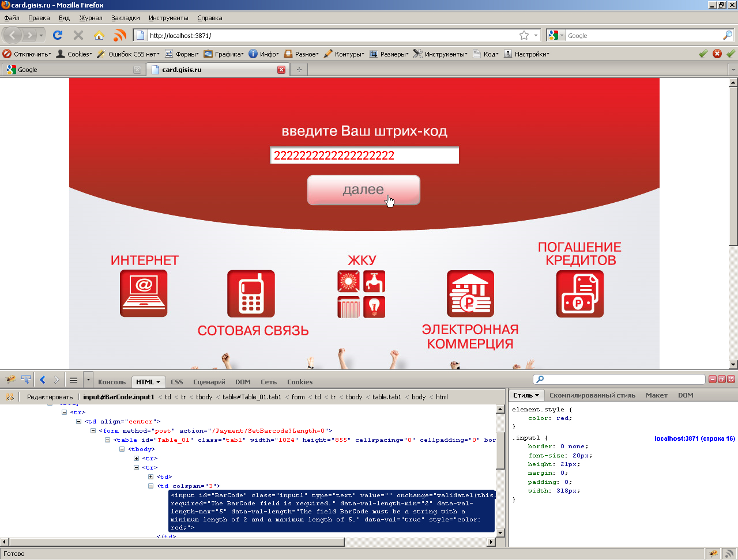Open the localhost:3871 (строка 16) source link
This screenshot has width=738, height=560.
695,438
